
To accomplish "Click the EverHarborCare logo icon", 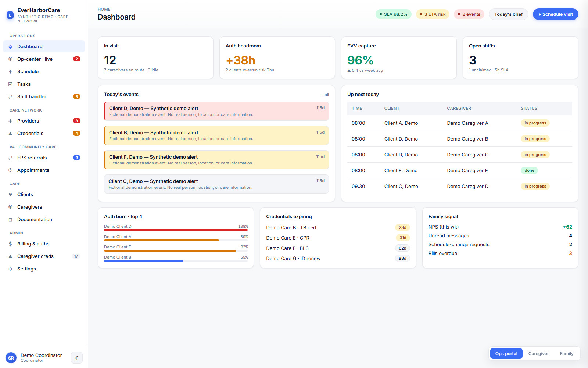I will pyautogui.click(x=10, y=15).
